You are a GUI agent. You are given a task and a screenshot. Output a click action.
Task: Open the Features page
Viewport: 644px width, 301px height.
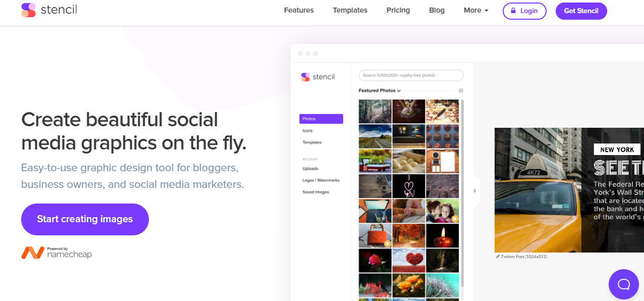[x=299, y=10]
